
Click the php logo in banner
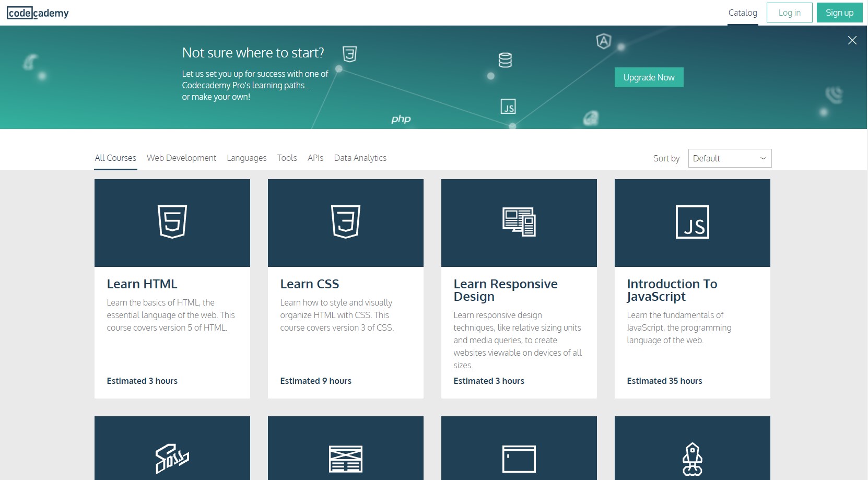[x=401, y=119]
